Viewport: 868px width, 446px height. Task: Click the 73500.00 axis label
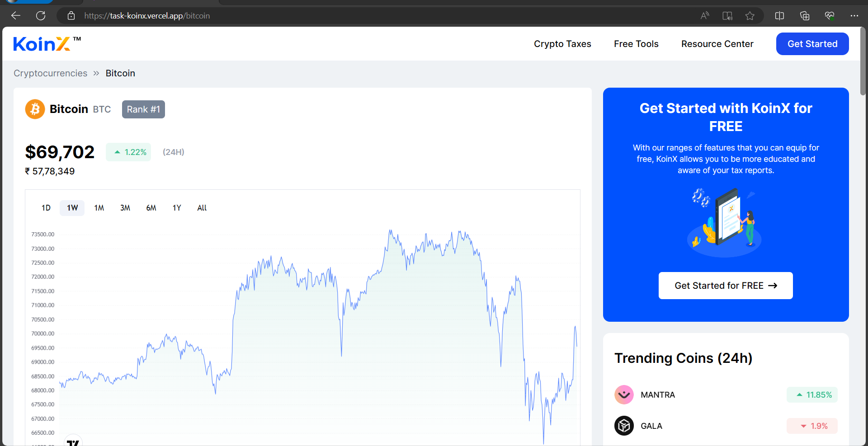42,235
